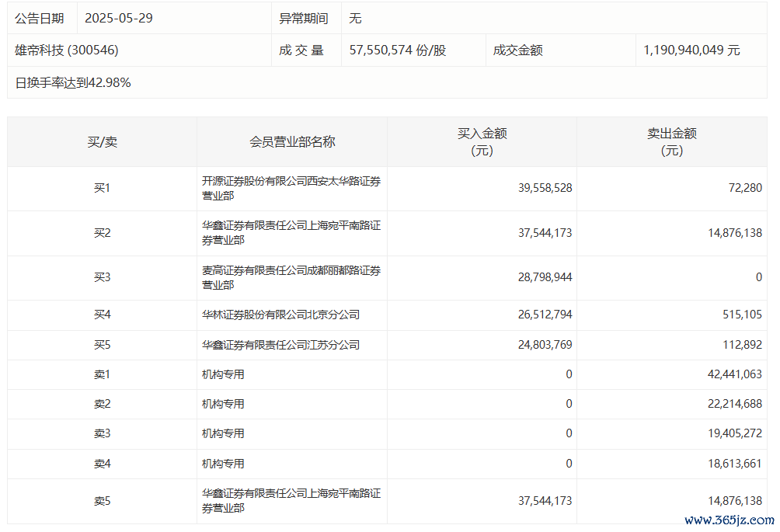Select sell amount 112,892
This screenshot has height=532, width=780.
coord(742,345)
